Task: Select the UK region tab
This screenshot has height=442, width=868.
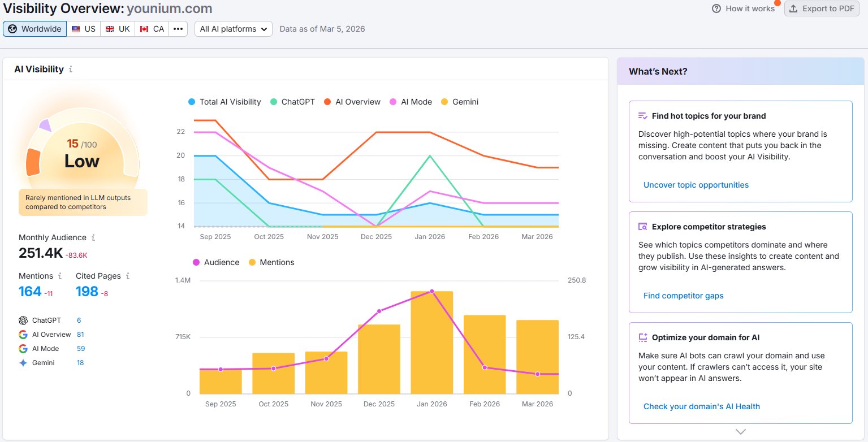Action: click(118, 29)
